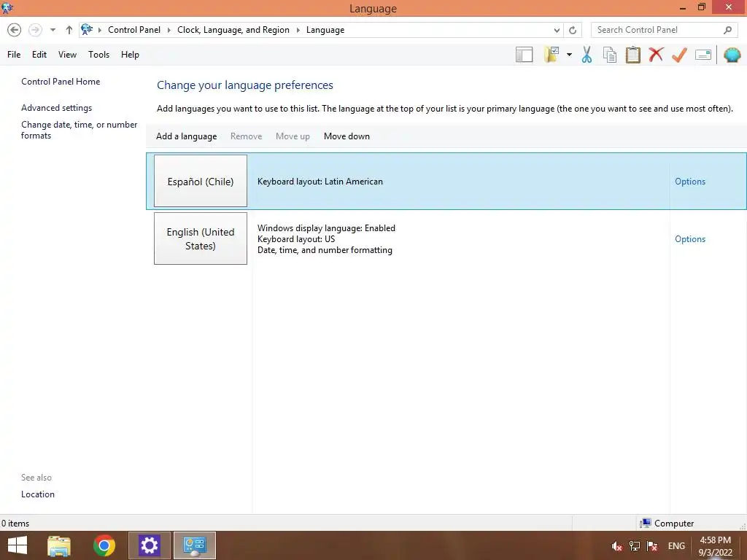Screen dimensions: 747x560
Task: Click the Action Center flag icon
Action: coord(652,546)
